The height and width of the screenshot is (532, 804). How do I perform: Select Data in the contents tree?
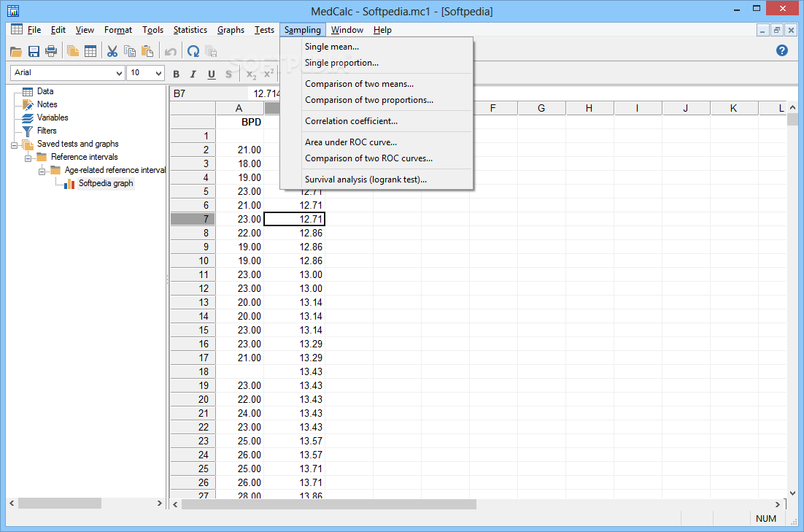(x=45, y=90)
